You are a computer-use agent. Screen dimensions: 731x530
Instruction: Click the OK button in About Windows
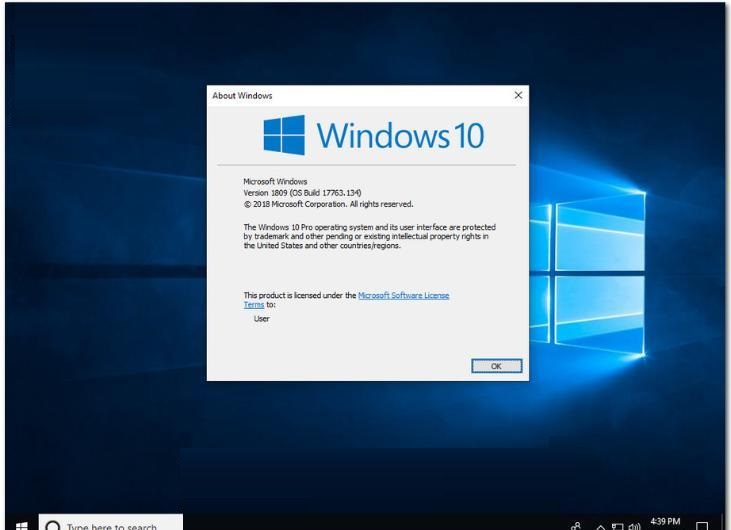coord(497,366)
